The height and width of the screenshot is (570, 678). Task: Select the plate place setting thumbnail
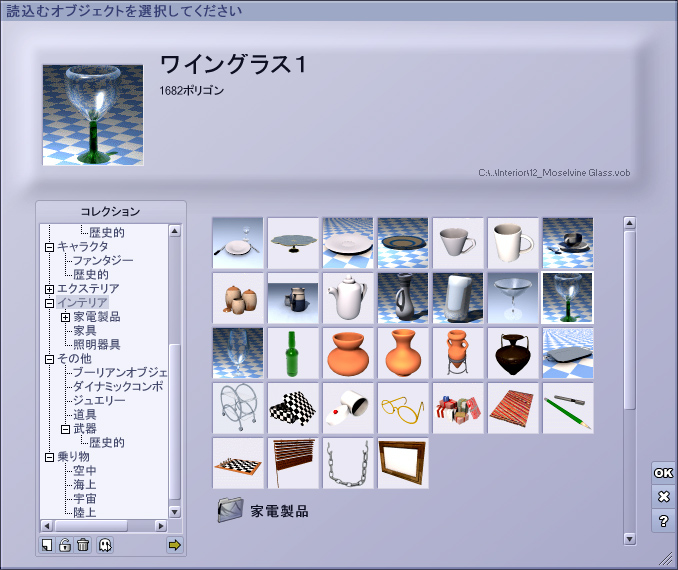[x=238, y=243]
